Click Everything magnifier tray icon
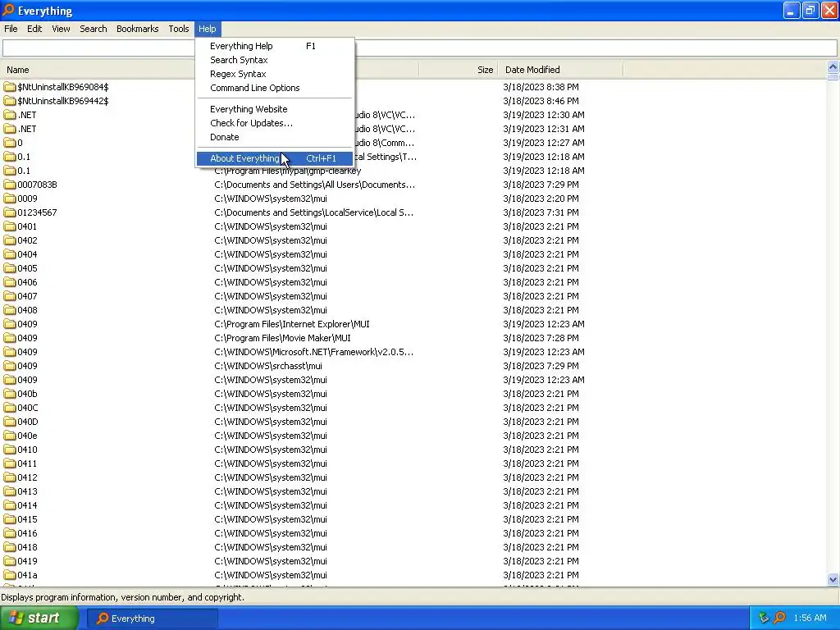Viewport: 840px width, 630px height. (x=779, y=619)
